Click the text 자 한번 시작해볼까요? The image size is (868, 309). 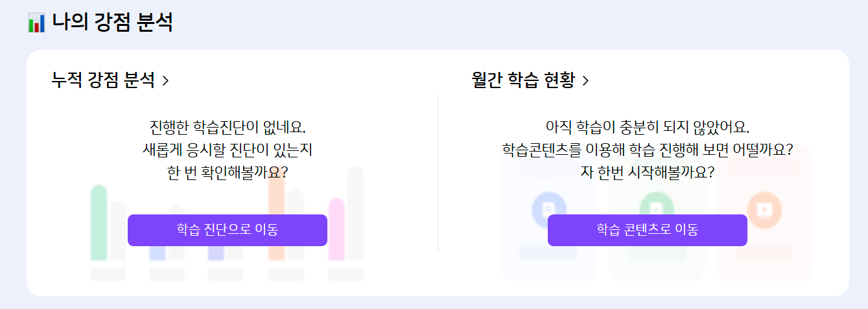click(648, 173)
